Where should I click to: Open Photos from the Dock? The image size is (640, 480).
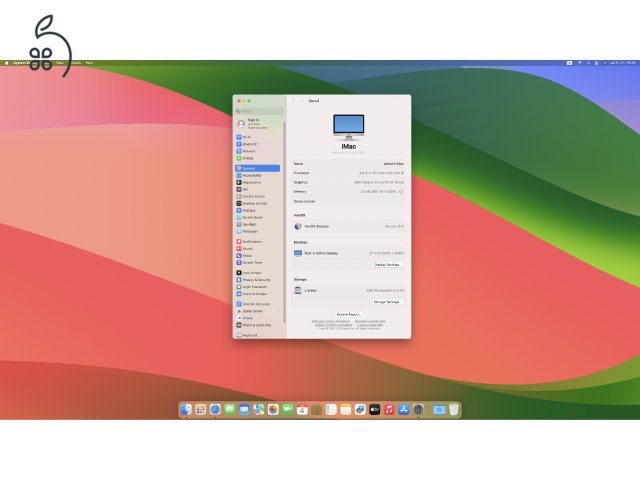pos(273,409)
